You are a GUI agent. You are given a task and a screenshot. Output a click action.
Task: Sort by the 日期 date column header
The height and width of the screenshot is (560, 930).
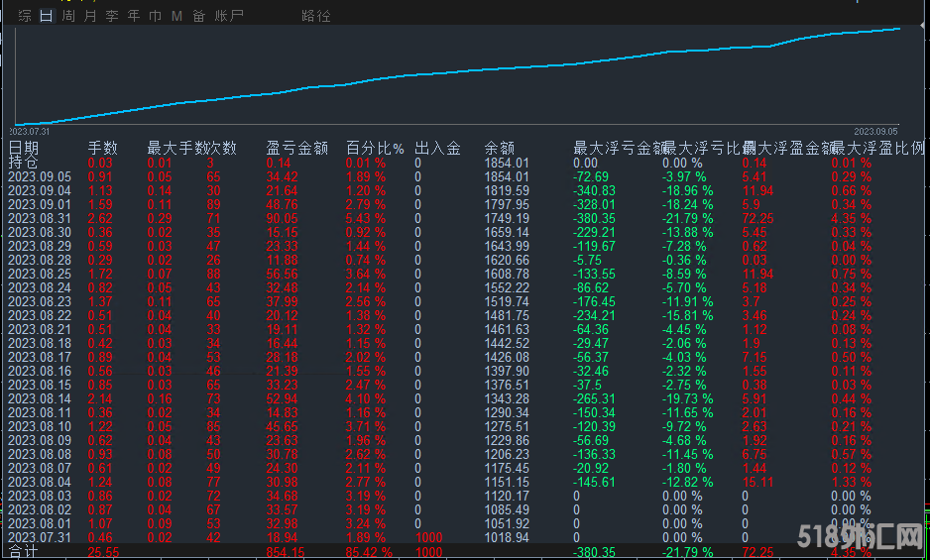[x=24, y=149]
